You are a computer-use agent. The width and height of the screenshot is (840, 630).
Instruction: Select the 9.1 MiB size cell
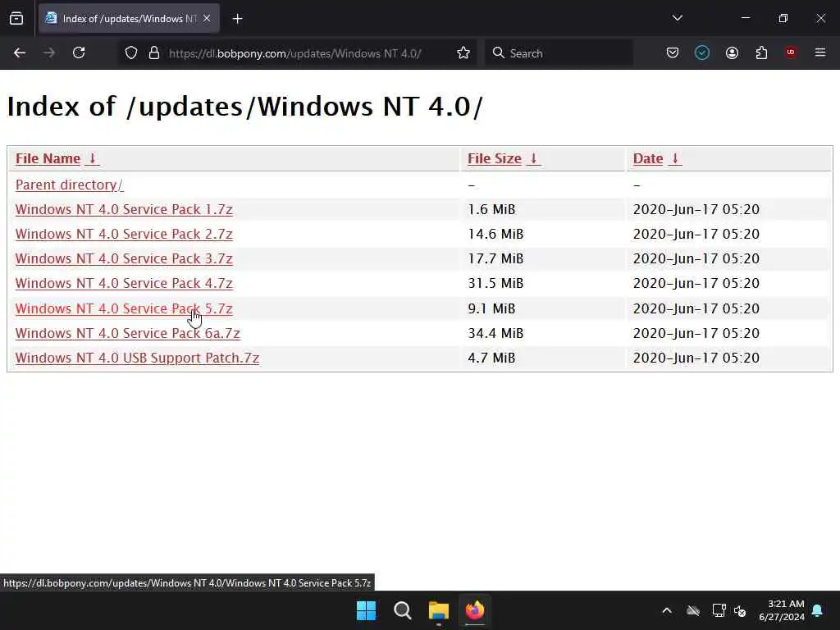point(491,308)
